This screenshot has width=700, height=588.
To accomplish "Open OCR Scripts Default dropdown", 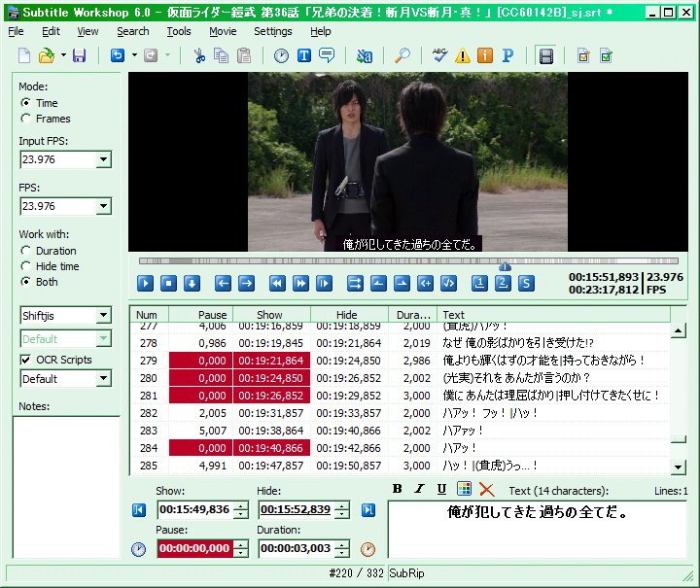I will click(104, 379).
